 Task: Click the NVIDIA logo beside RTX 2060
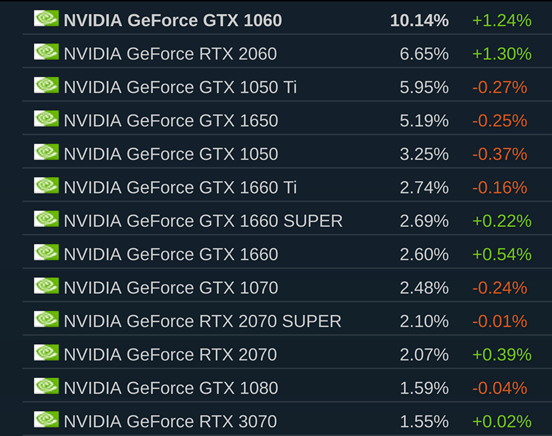tap(46, 52)
